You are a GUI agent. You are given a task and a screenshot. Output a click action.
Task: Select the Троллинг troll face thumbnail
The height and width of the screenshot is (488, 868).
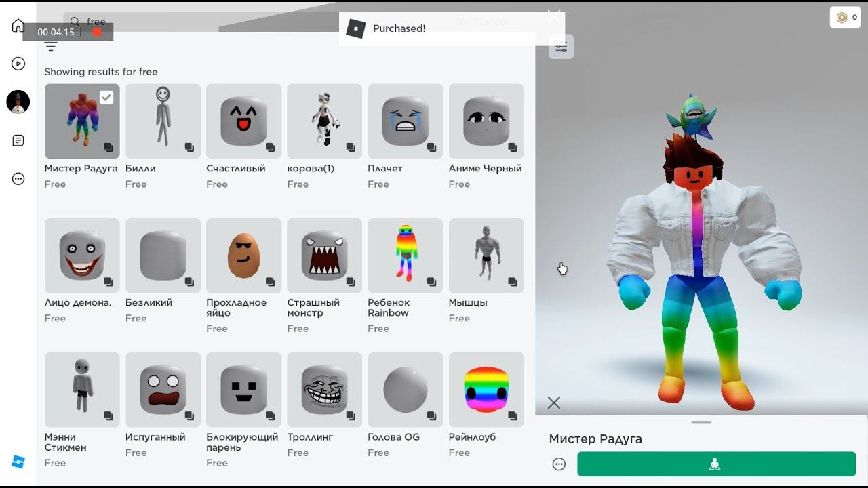pyautogui.click(x=324, y=390)
